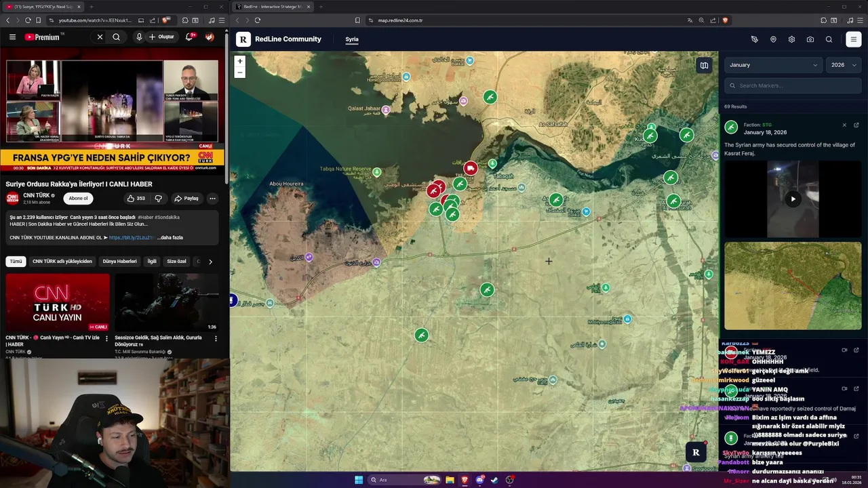Viewport: 868px width, 488px height.
Task: Click the YouTube search magnifier
Action: tap(117, 37)
